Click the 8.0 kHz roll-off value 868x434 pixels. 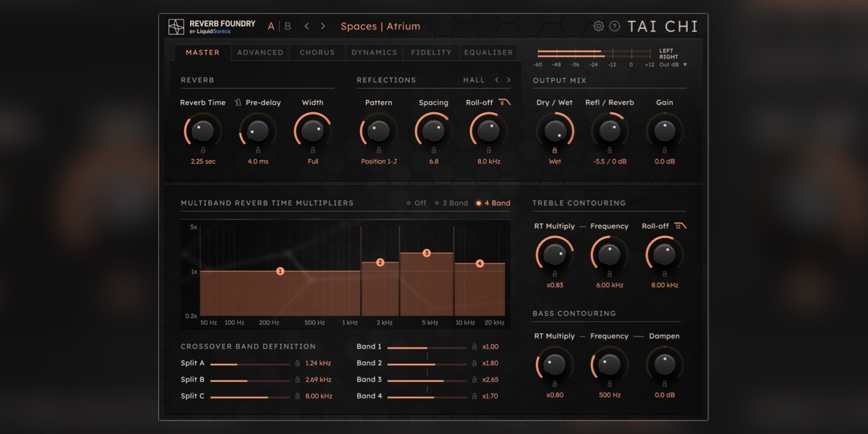click(x=488, y=161)
